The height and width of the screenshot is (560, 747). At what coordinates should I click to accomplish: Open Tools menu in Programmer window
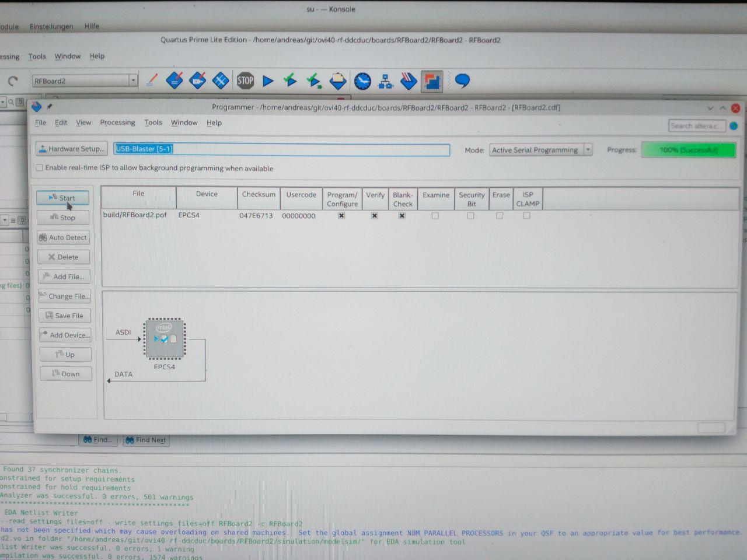(x=153, y=123)
